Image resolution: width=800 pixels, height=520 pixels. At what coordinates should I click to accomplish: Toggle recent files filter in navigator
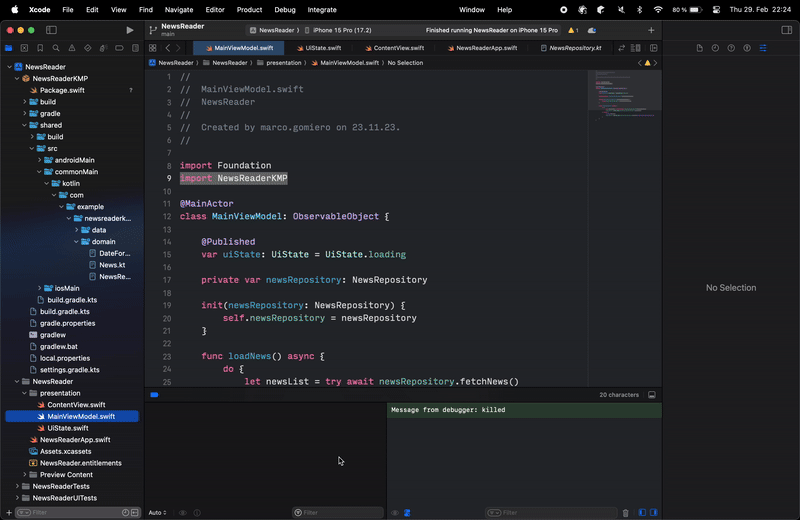click(x=126, y=512)
